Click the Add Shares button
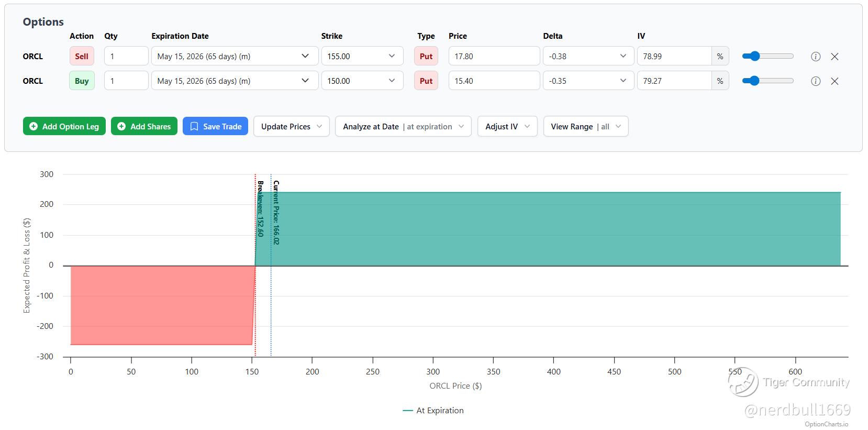868x430 pixels. pos(144,126)
